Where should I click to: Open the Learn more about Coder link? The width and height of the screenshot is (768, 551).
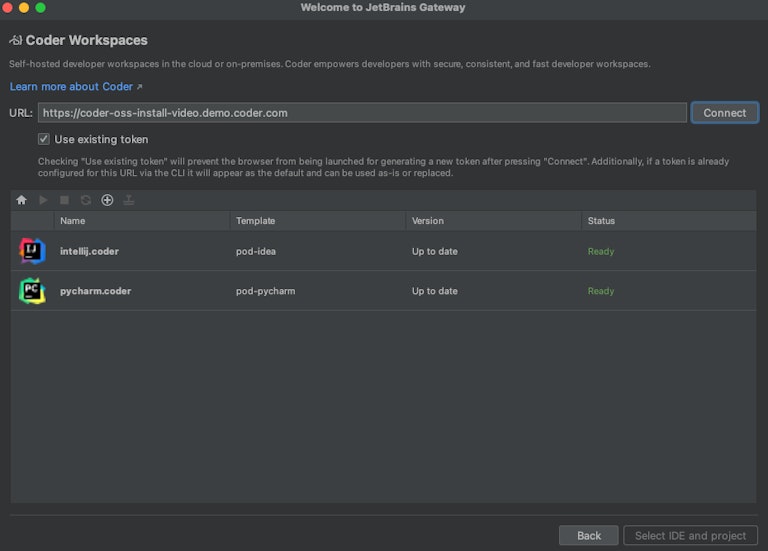[76, 87]
